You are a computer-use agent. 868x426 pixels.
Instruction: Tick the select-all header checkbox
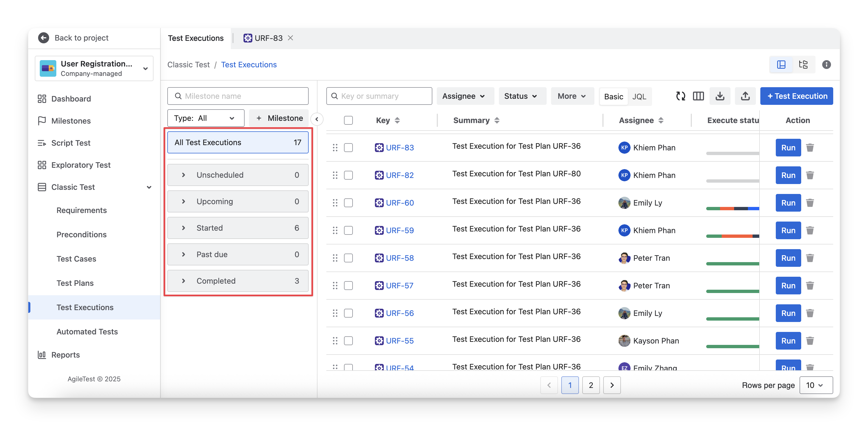pos(348,120)
